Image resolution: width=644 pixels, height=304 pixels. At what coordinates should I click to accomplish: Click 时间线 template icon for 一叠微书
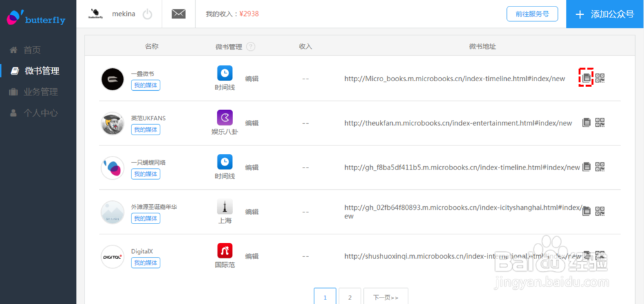point(225,73)
